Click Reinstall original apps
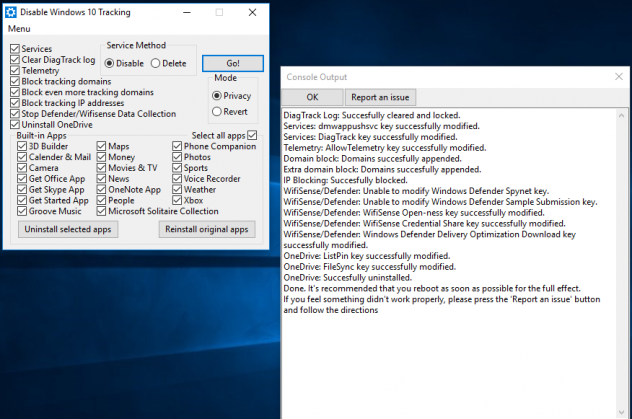 tap(207, 230)
